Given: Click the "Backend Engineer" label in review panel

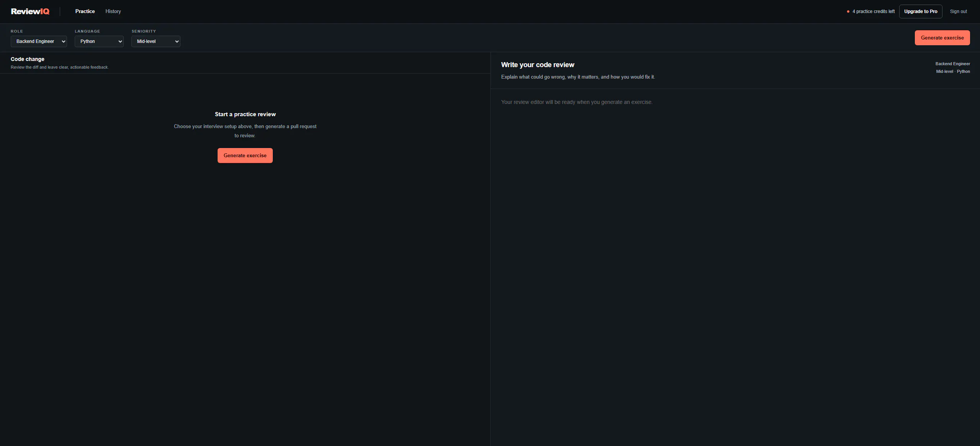Looking at the screenshot, I should coord(952,64).
